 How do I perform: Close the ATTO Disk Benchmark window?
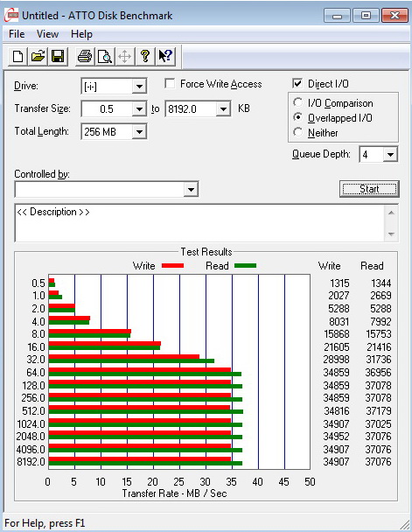coord(395,16)
